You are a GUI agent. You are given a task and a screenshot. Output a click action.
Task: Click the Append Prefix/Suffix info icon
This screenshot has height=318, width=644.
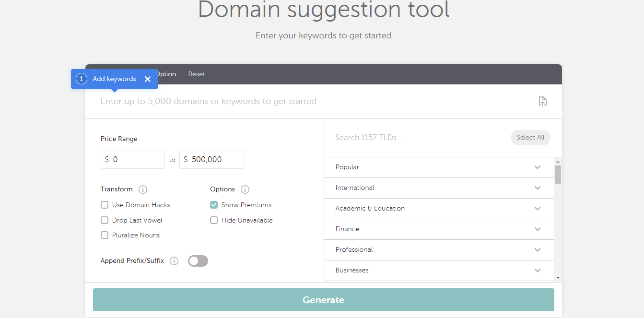click(x=174, y=260)
